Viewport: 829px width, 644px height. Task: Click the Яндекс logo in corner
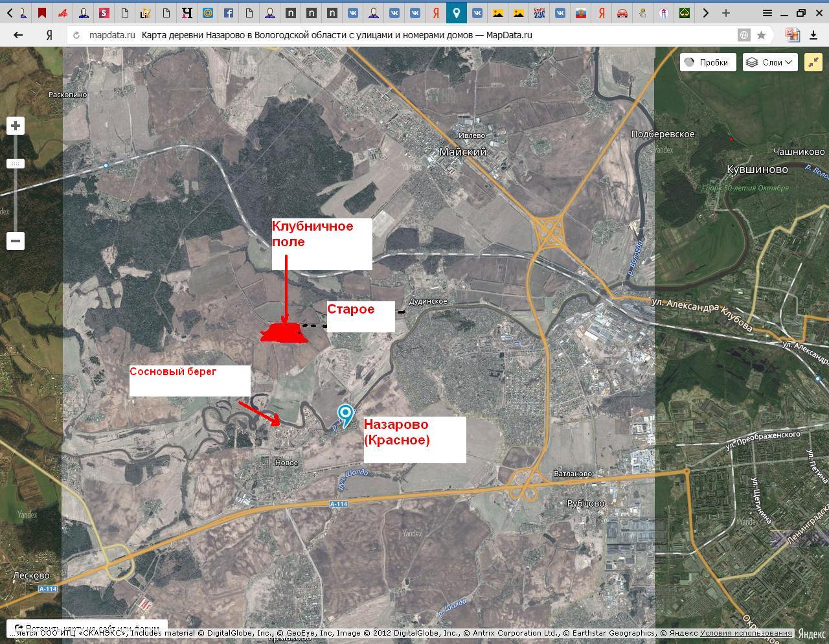click(x=812, y=634)
